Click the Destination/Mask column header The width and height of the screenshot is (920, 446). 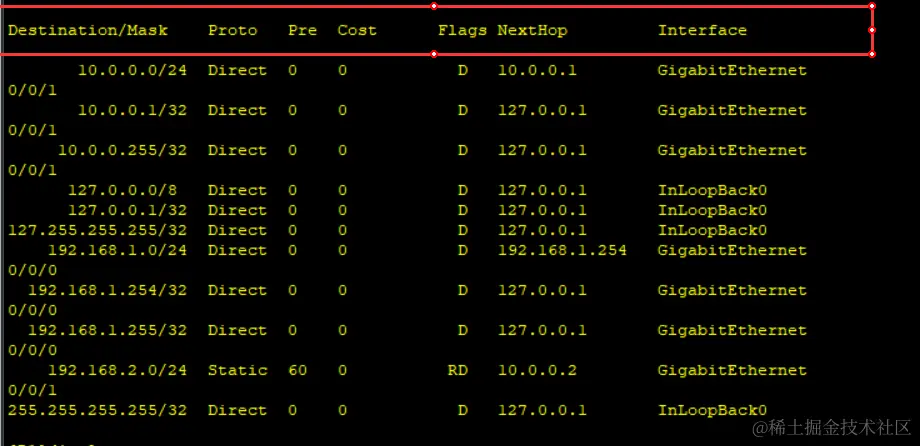88,31
